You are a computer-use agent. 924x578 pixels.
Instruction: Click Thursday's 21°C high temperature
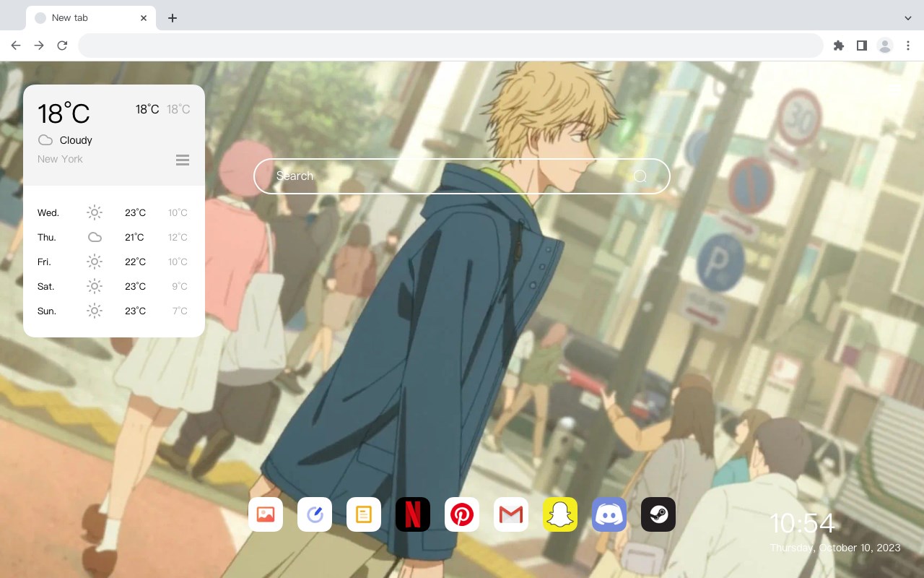[135, 238]
